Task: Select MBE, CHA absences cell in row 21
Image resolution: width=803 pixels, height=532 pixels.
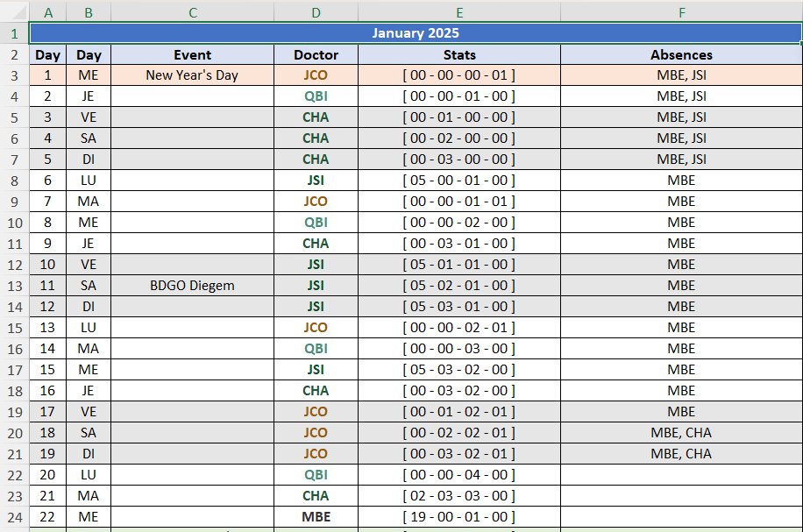Action: coord(682,454)
